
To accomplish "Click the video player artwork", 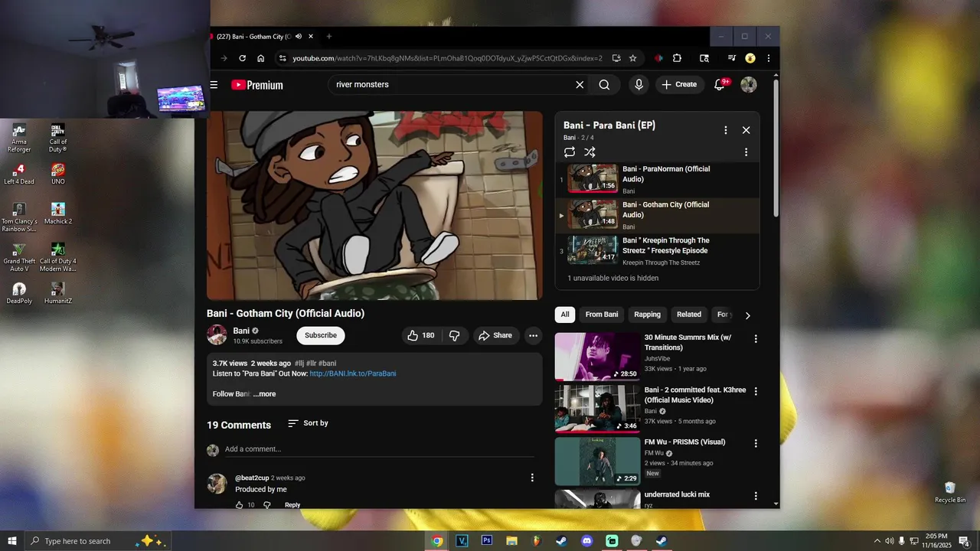I will point(374,205).
